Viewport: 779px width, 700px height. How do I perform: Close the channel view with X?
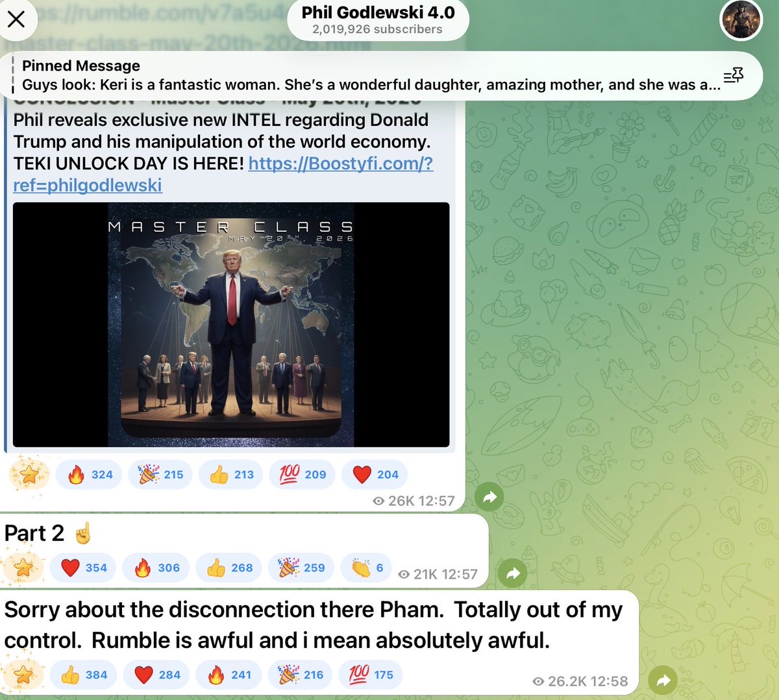(16, 19)
